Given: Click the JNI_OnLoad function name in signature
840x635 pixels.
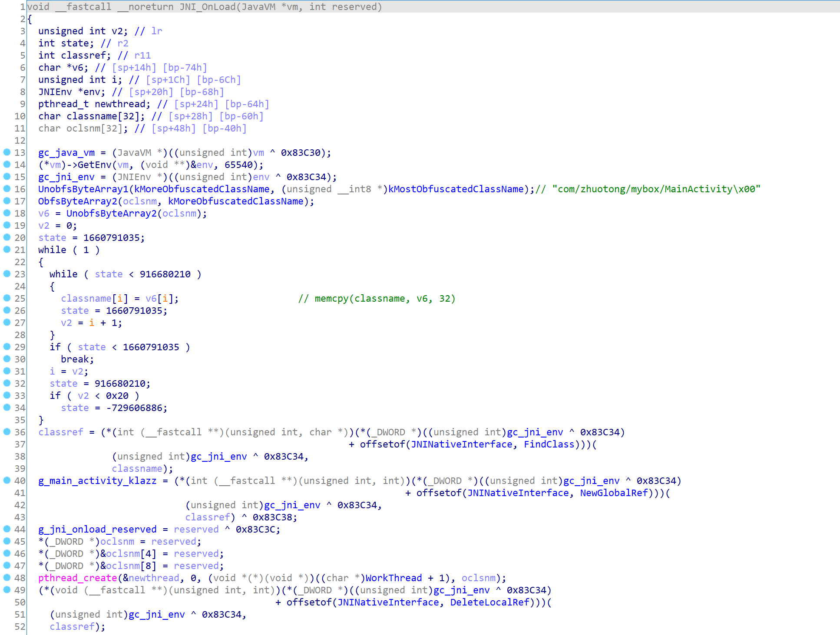Looking at the screenshot, I should 207,7.
